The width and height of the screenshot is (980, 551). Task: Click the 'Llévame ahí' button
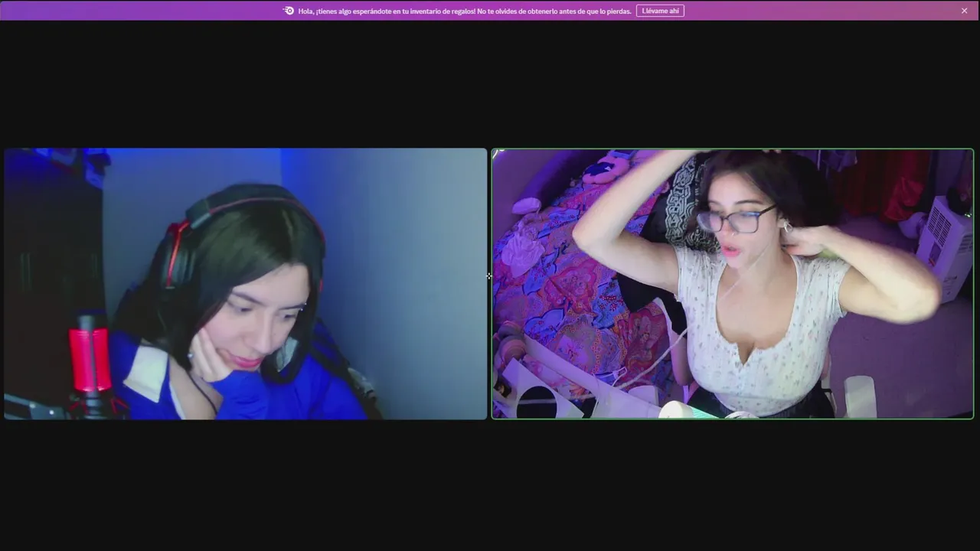click(660, 11)
